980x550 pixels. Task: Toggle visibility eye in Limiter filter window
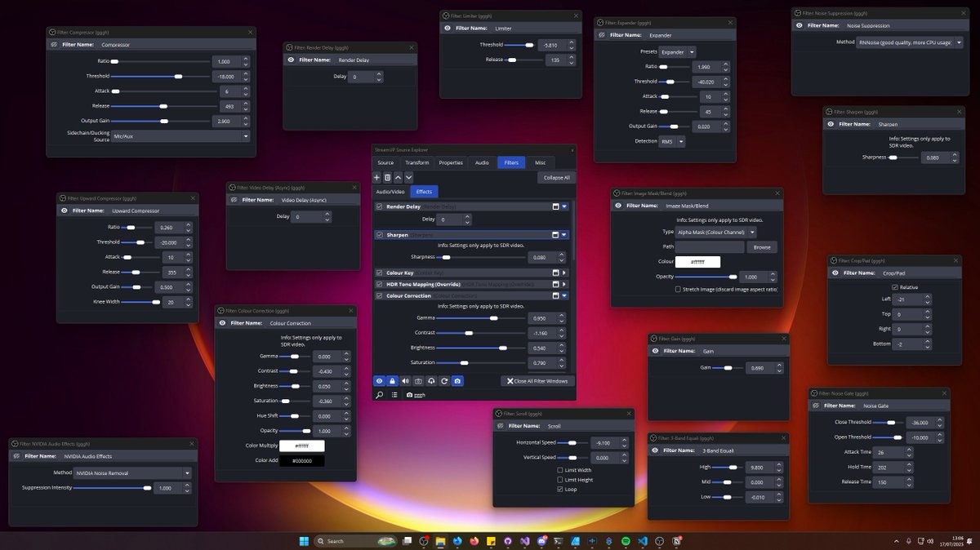click(x=448, y=28)
